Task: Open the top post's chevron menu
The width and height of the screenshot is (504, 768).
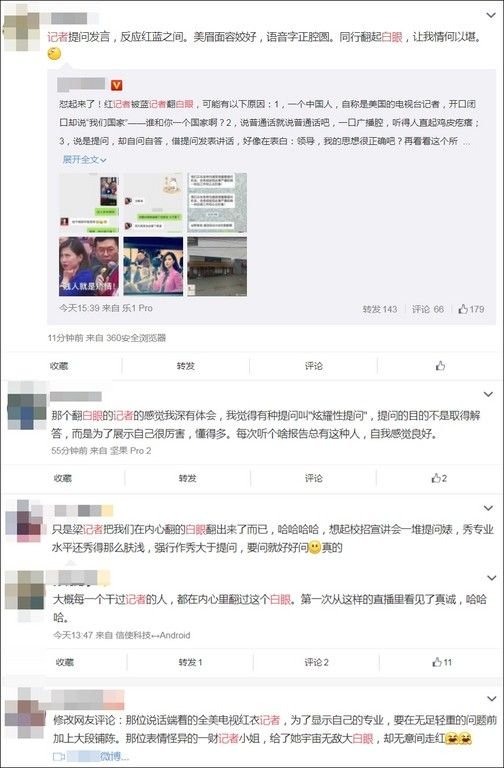Action: (491, 16)
